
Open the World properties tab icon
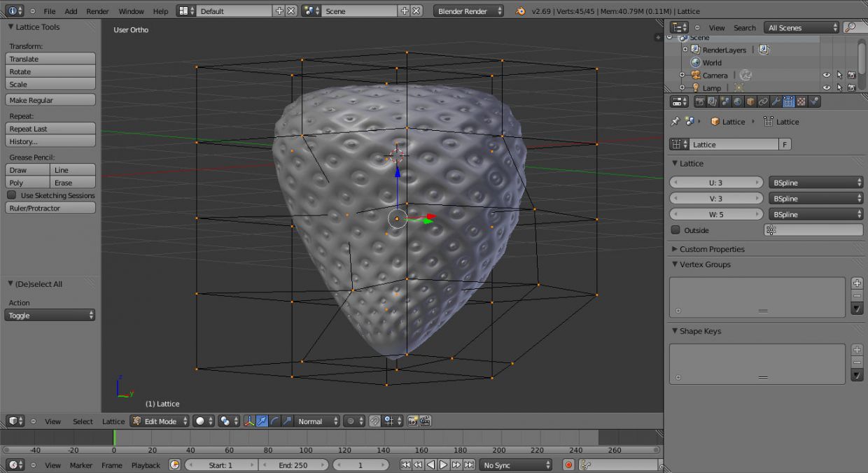pyautogui.click(x=737, y=101)
